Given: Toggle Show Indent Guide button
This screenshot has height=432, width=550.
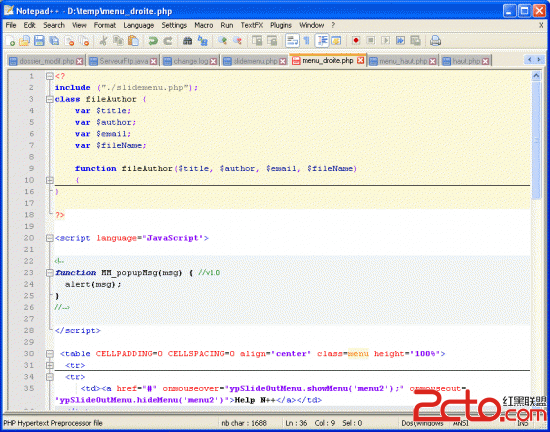Looking at the screenshot, I should pos(322,41).
